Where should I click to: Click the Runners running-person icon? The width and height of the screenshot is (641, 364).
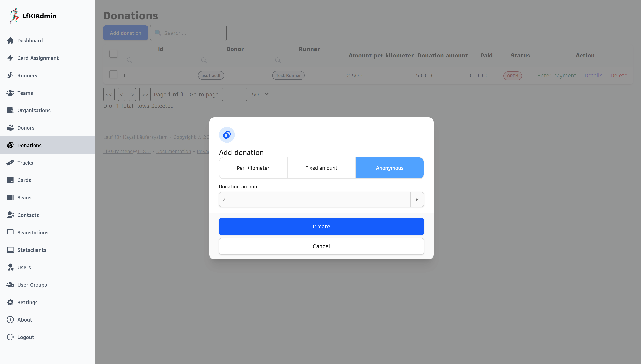tap(10, 76)
